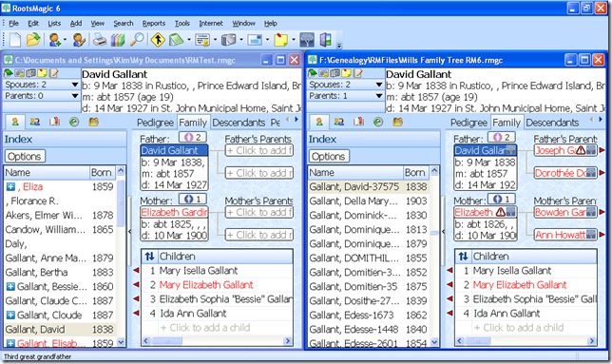
Task: Select the green clock history icon in RMTest window
Action: point(74,122)
